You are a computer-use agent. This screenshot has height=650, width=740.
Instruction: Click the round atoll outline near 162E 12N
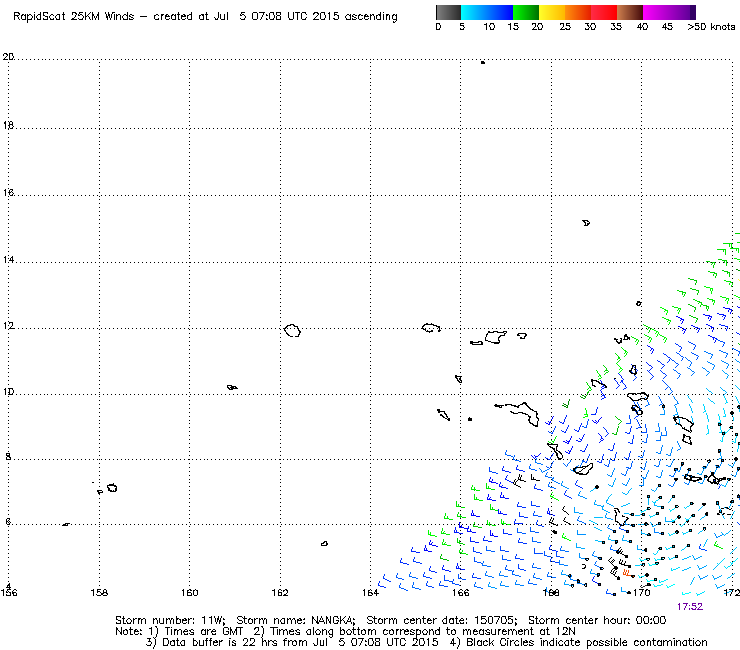pyautogui.click(x=292, y=330)
